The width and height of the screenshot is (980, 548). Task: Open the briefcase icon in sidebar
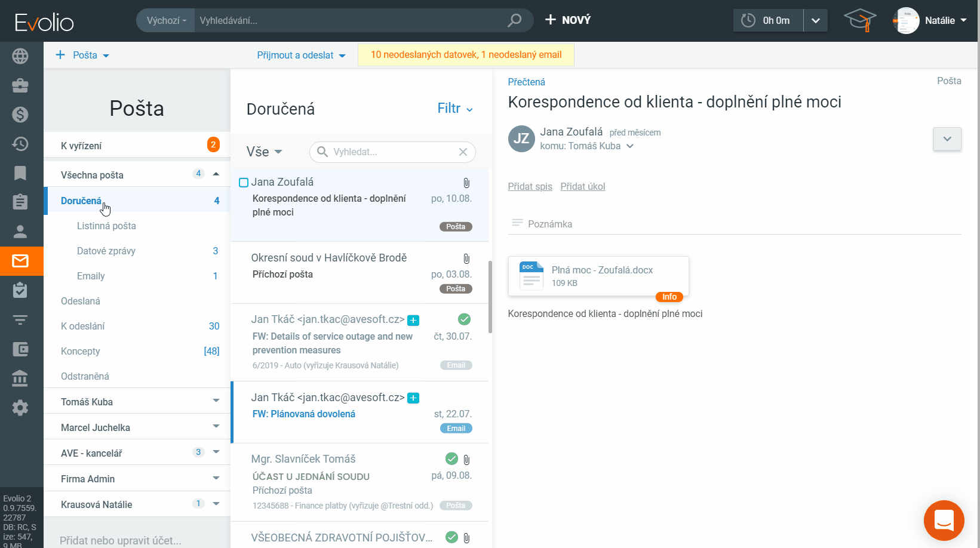point(20,85)
